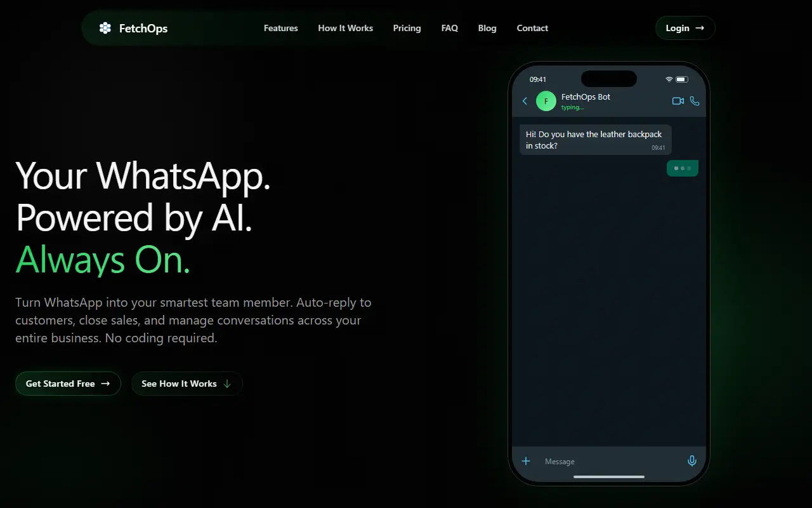Image resolution: width=812 pixels, height=508 pixels.
Task: Click the FetchOps brand name
Action: (x=143, y=28)
